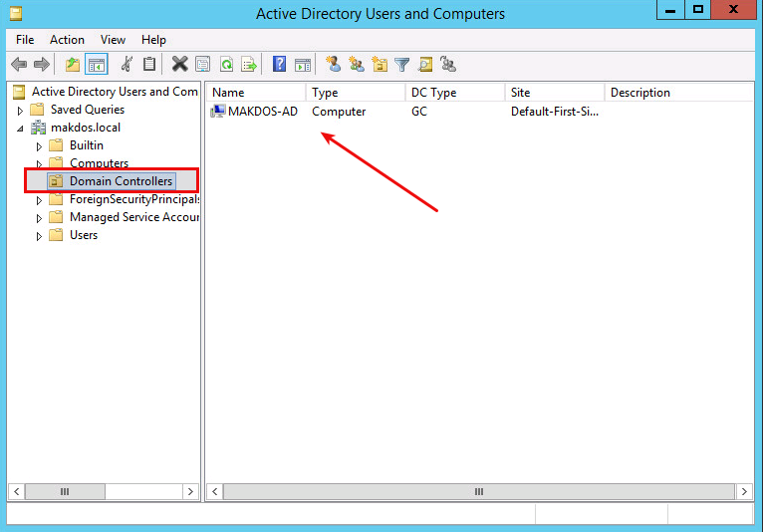The width and height of the screenshot is (763, 532).
Task: Select the Builtin tree item
Action: 86,145
